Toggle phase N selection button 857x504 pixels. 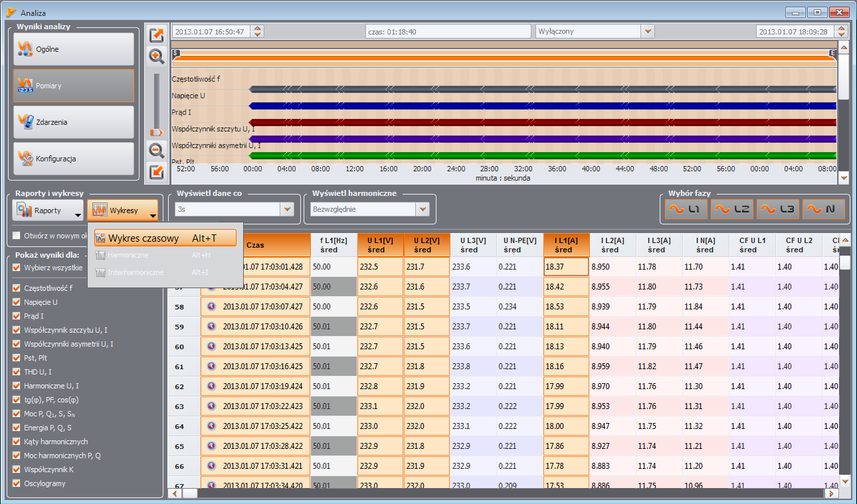point(824,209)
